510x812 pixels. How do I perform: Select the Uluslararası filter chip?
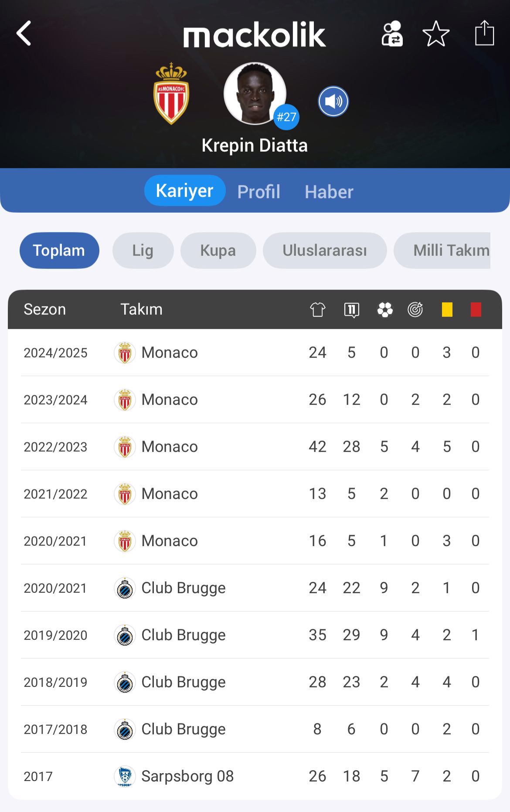tap(325, 251)
